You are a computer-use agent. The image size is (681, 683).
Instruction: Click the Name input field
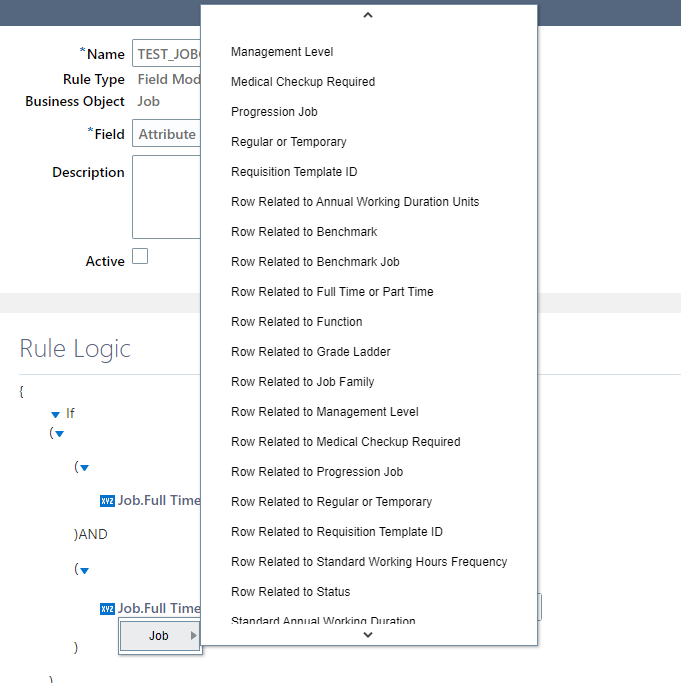166,54
